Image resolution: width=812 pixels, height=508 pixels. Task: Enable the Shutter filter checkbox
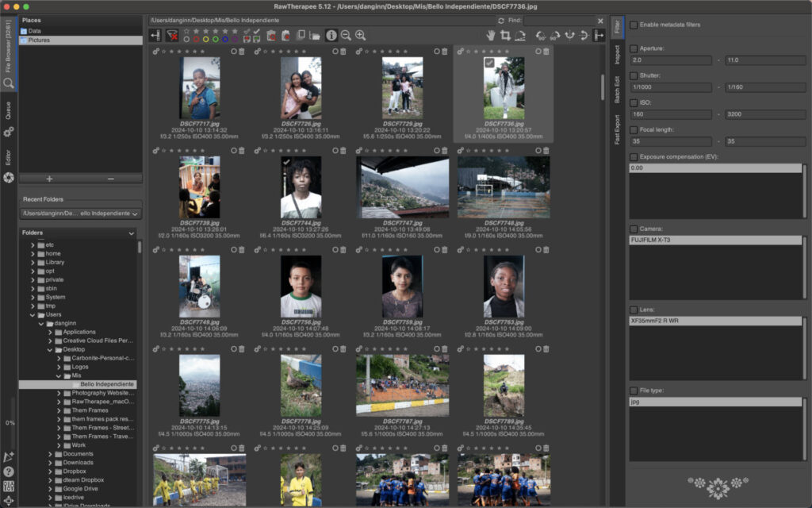[x=634, y=75]
